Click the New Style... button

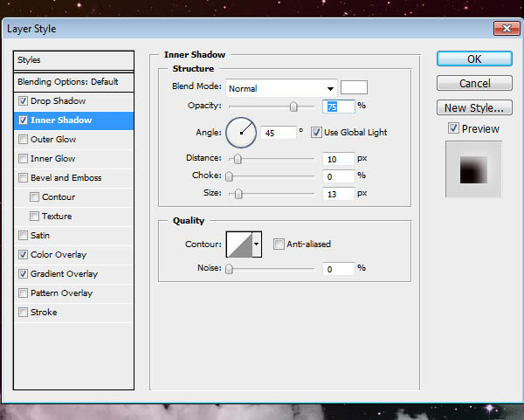[473, 108]
